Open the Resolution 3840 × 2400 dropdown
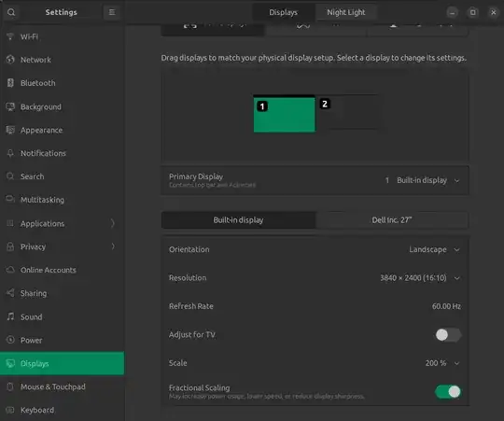The image size is (504, 421). [x=420, y=277]
